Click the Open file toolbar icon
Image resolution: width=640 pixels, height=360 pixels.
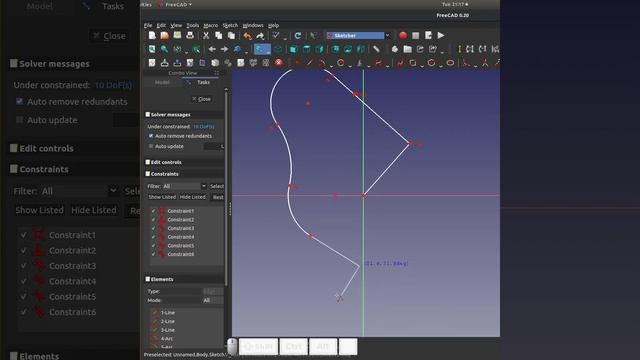coord(164,36)
